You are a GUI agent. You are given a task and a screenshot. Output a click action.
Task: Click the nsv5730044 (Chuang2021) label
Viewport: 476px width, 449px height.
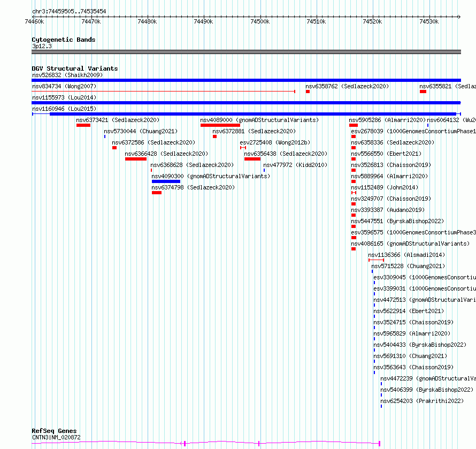coord(141,131)
